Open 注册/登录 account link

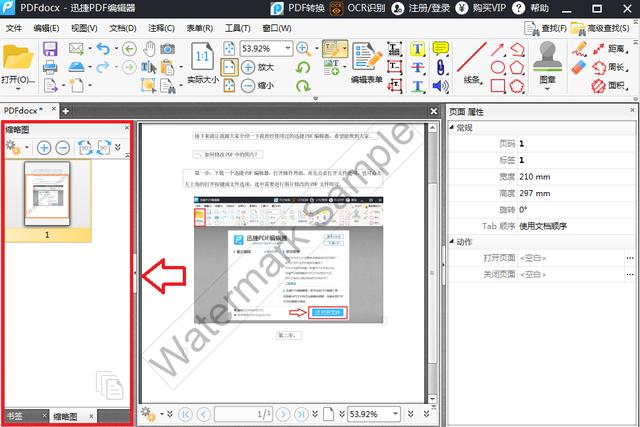[420, 8]
